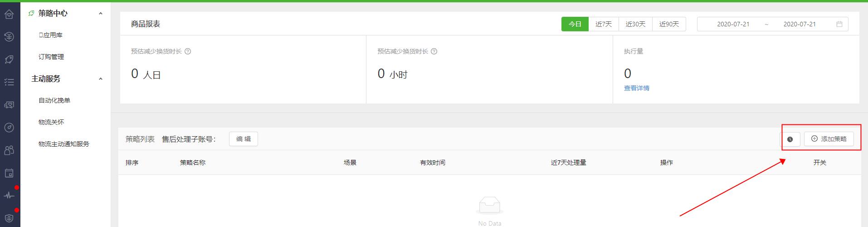Viewport: 868px width, 227px height.
Task: Click the 策略中心 green leaf icon
Action: (31, 13)
